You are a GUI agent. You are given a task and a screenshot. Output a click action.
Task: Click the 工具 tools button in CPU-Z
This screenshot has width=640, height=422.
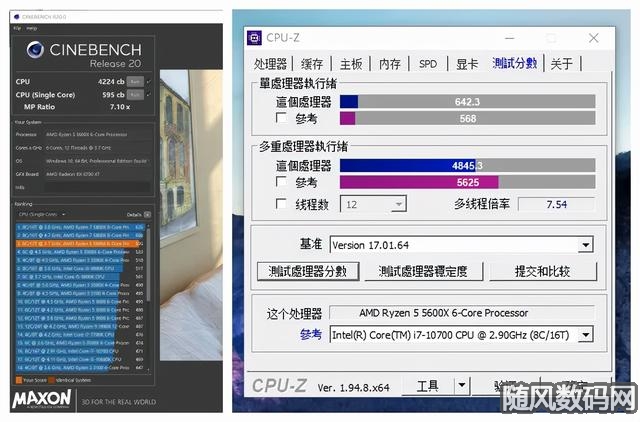[428, 385]
